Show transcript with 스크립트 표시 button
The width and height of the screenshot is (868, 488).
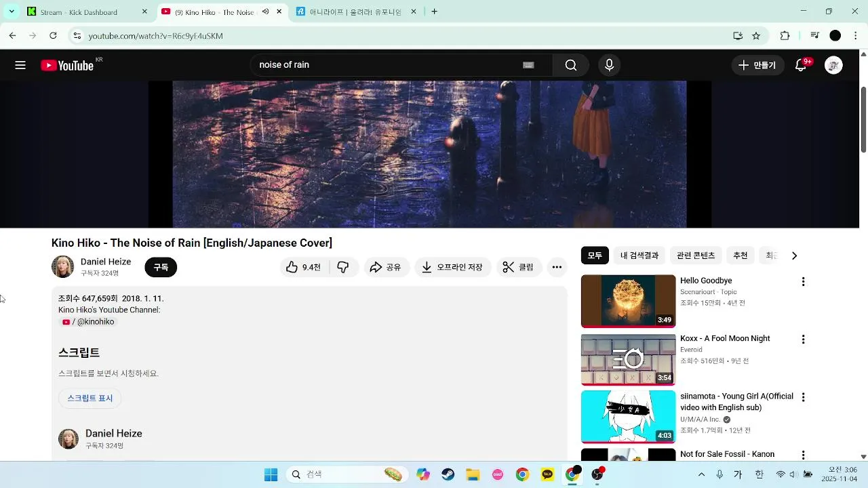[90, 398]
